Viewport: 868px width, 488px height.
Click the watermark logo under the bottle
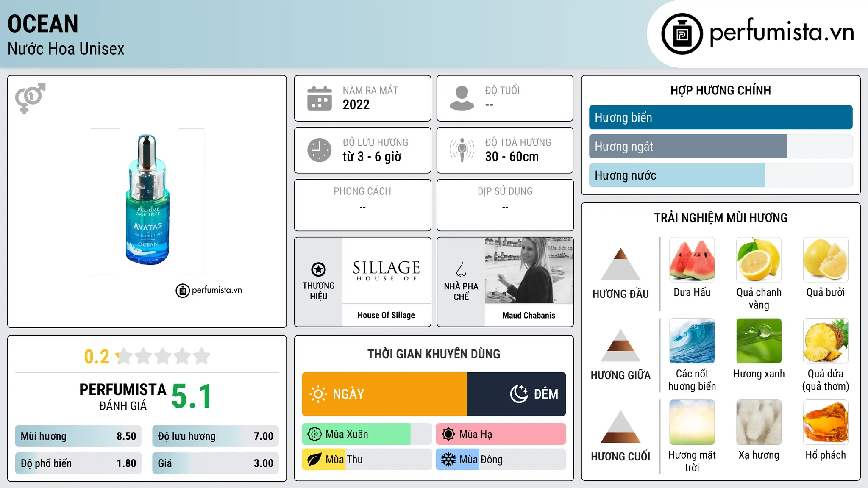209,291
